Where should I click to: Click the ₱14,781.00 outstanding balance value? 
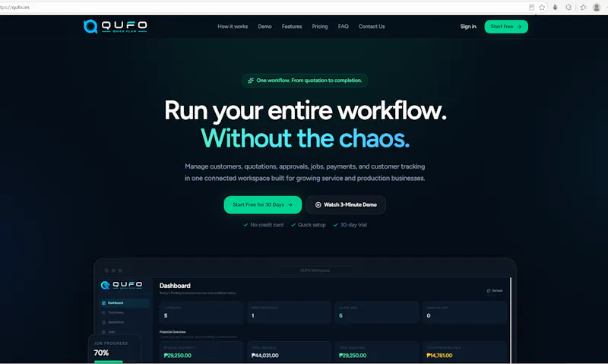click(439, 356)
